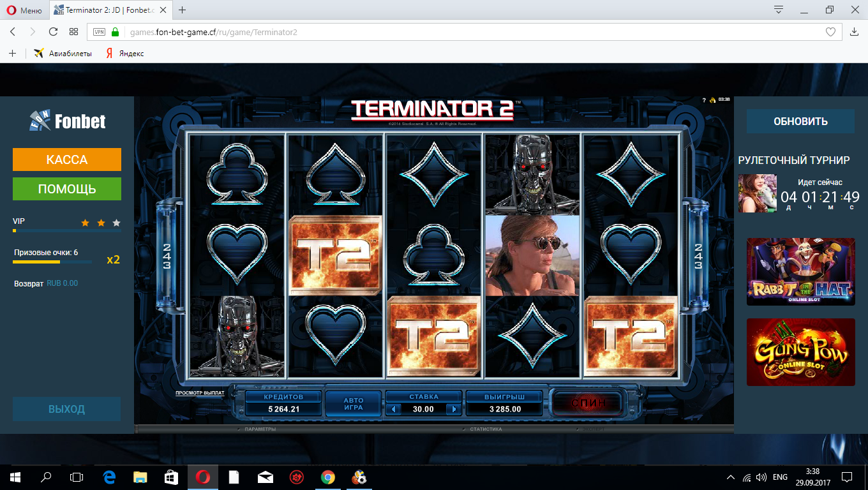Click the ВЫИГРЫШ win amount display

click(505, 403)
